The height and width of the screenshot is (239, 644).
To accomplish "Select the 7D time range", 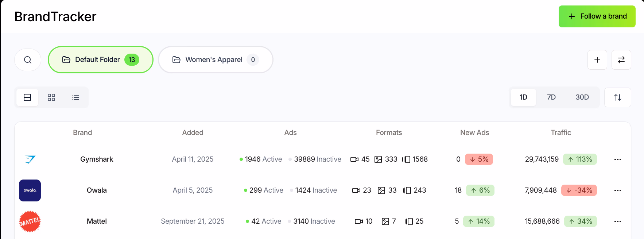I will pyautogui.click(x=551, y=97).
